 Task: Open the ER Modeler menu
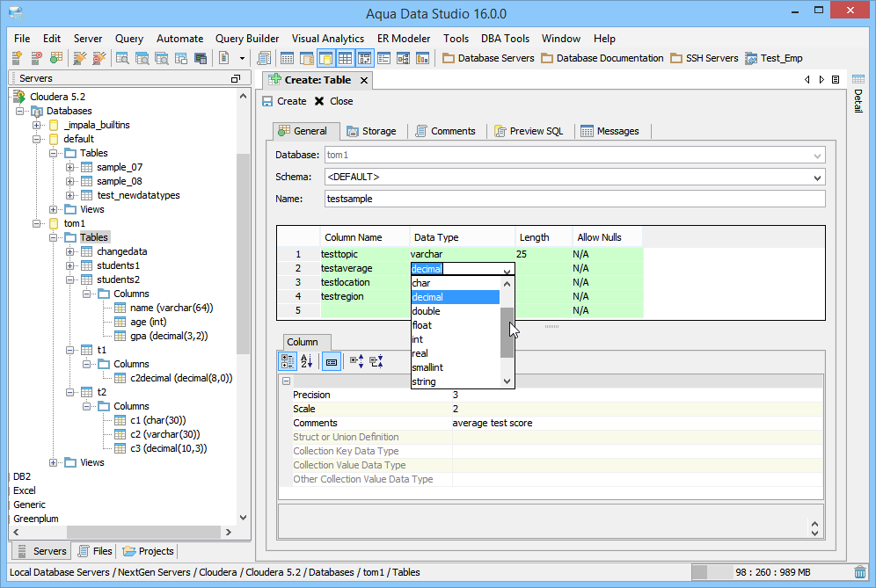(403, 39)
